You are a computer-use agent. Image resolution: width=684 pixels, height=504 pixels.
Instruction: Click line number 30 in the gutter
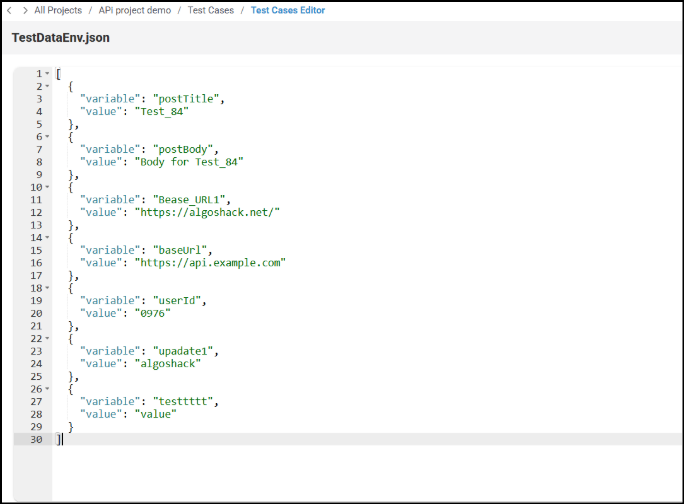point(37,439)
